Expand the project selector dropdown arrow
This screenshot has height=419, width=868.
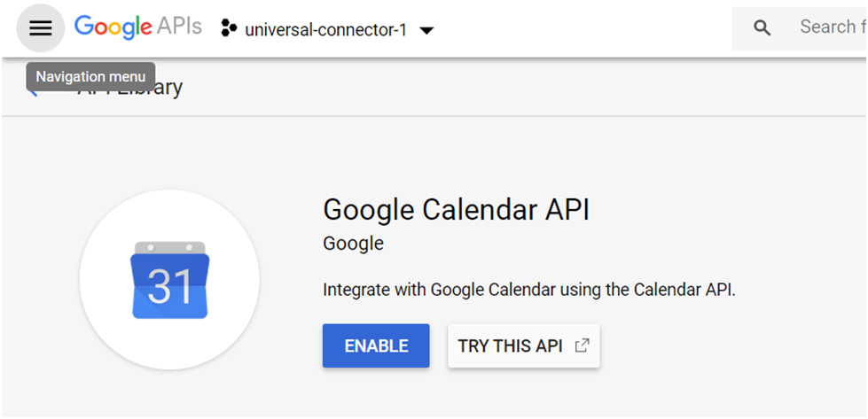tap(426, 30)
